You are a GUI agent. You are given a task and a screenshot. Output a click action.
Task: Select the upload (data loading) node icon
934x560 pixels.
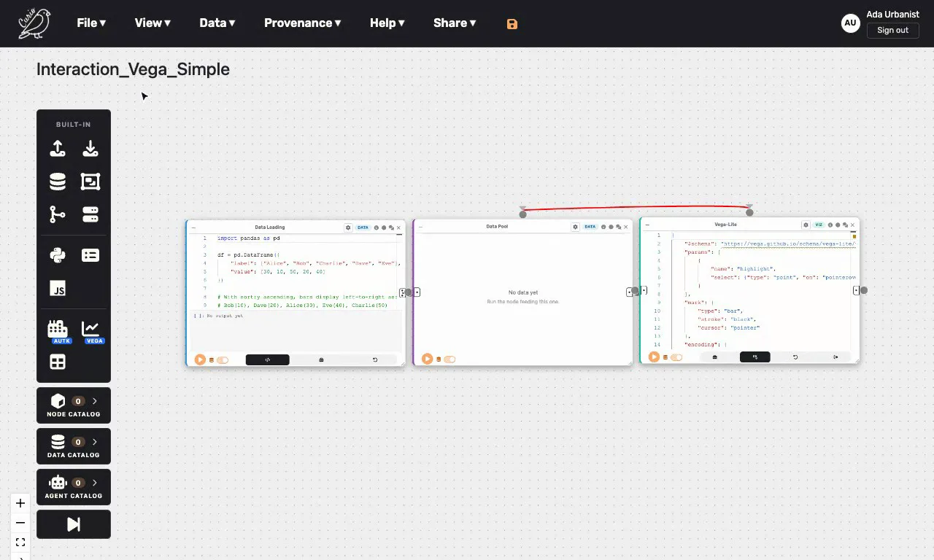coord(58,149)
